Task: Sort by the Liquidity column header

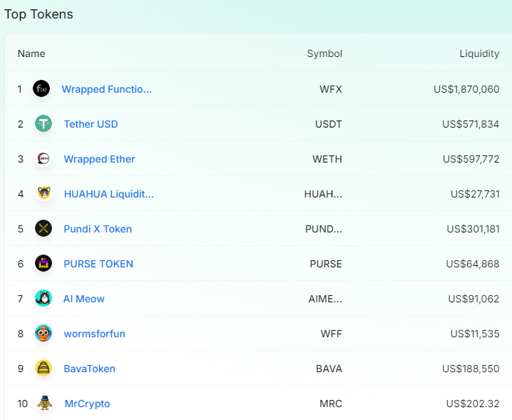Action: click(x=479, y=53)
